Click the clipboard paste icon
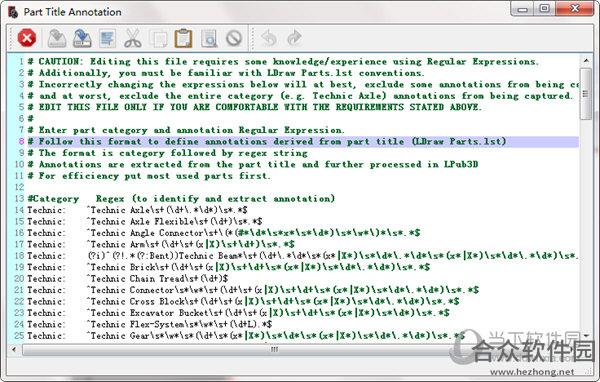Image resolution: width=600 pixels, height=382 pixels. pyautogui.click(x=183, y=38)
